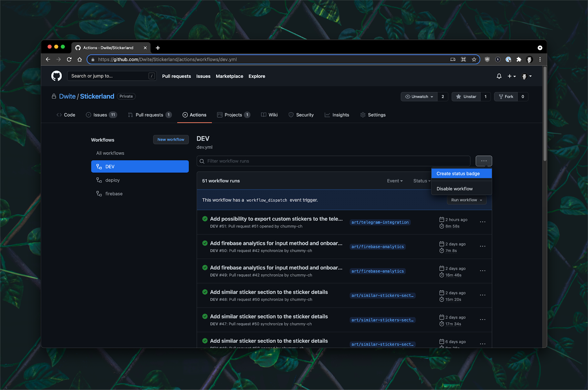Click the Stickerland repository link
The height and width of the screenshot is (390, 588).
[97, 96]
